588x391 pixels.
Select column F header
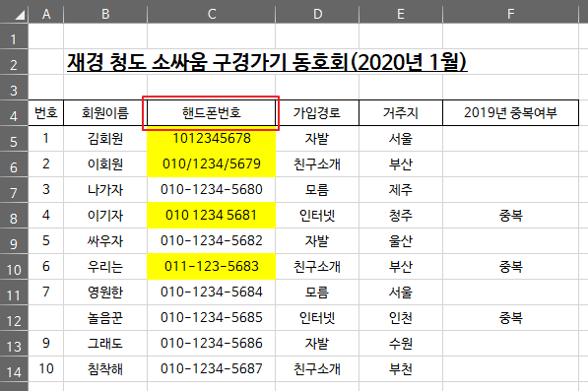point(511,14)
